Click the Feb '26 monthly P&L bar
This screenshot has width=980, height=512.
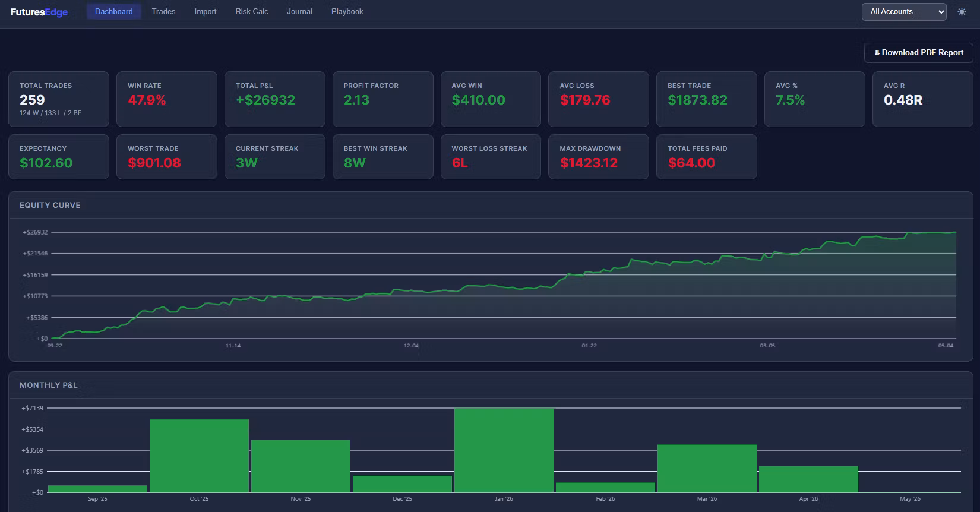(x=605, y=488)
